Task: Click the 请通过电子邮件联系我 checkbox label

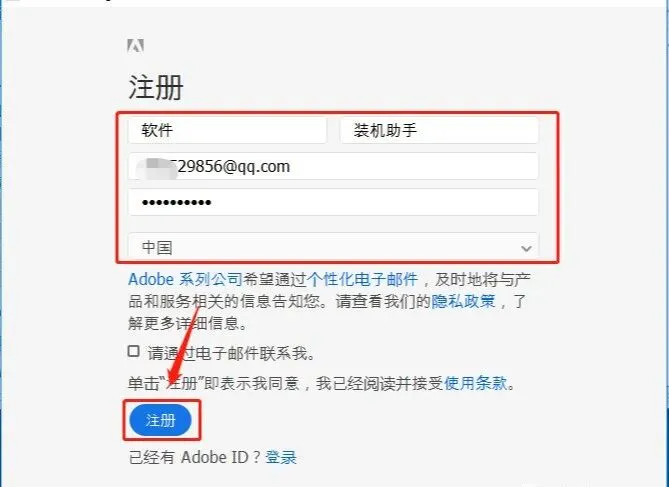Action: pos(231,353)
